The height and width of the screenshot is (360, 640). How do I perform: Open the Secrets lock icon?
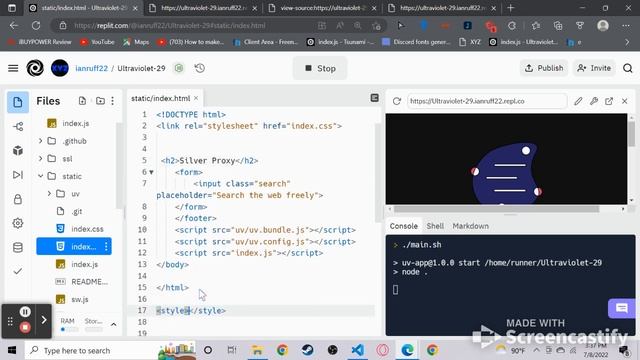coord(18,199)
